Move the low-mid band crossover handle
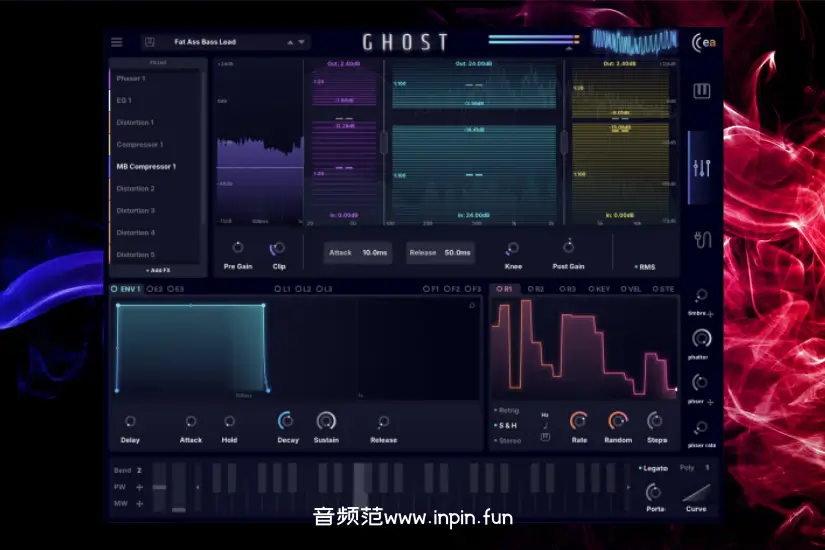 point(384,143)
